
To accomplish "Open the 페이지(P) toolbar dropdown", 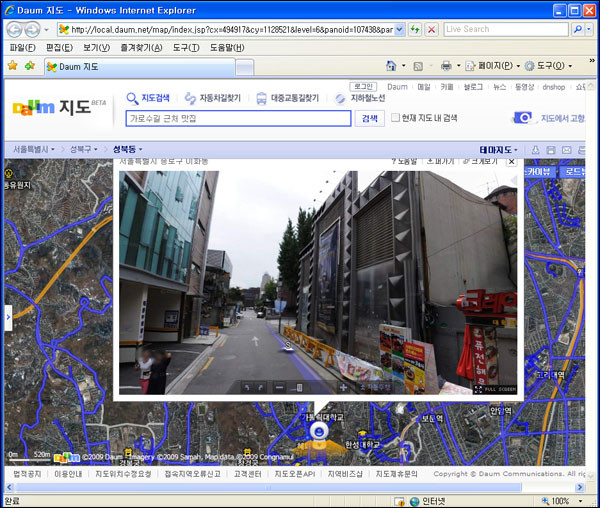I will 518,66.
